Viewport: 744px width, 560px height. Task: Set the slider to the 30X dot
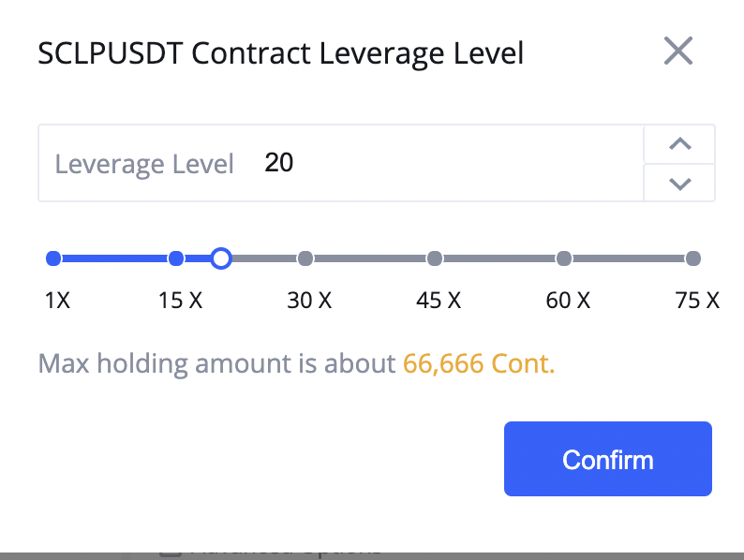pyautogui.click(x=305, y=258)
